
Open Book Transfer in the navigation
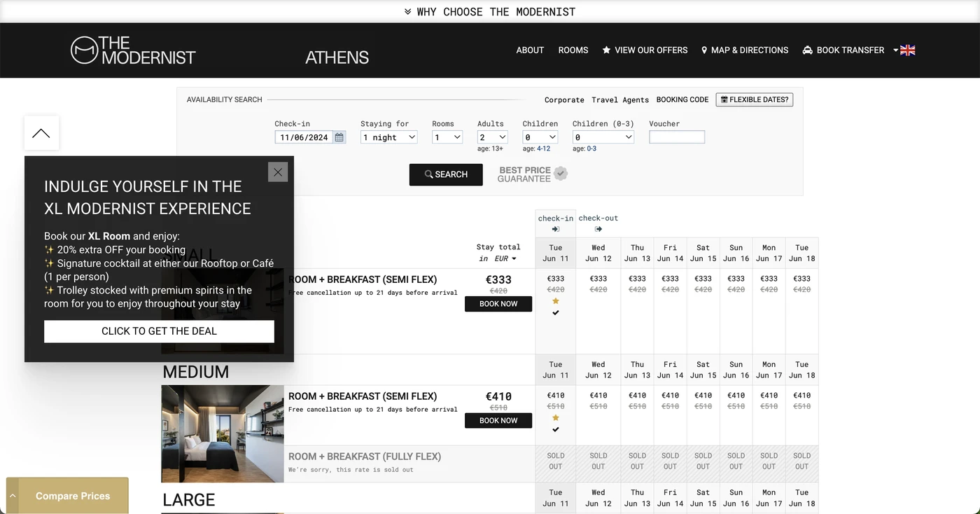coord(843,50)
